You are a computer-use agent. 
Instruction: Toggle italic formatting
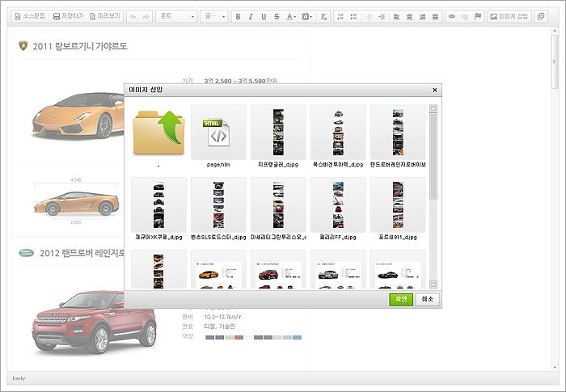[x=251, y=17]
